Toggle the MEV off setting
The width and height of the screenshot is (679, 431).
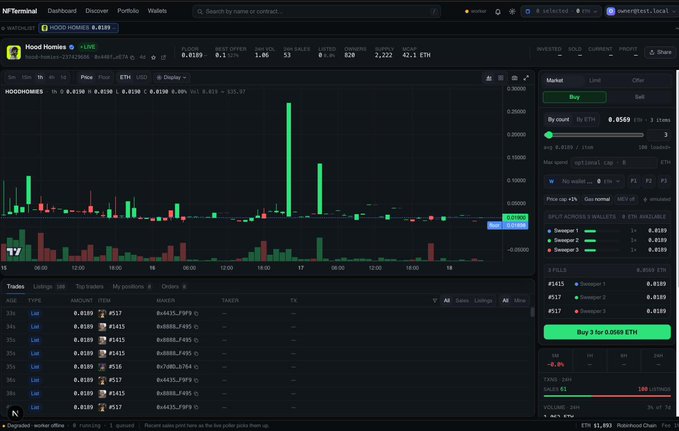tap(626, 199)
